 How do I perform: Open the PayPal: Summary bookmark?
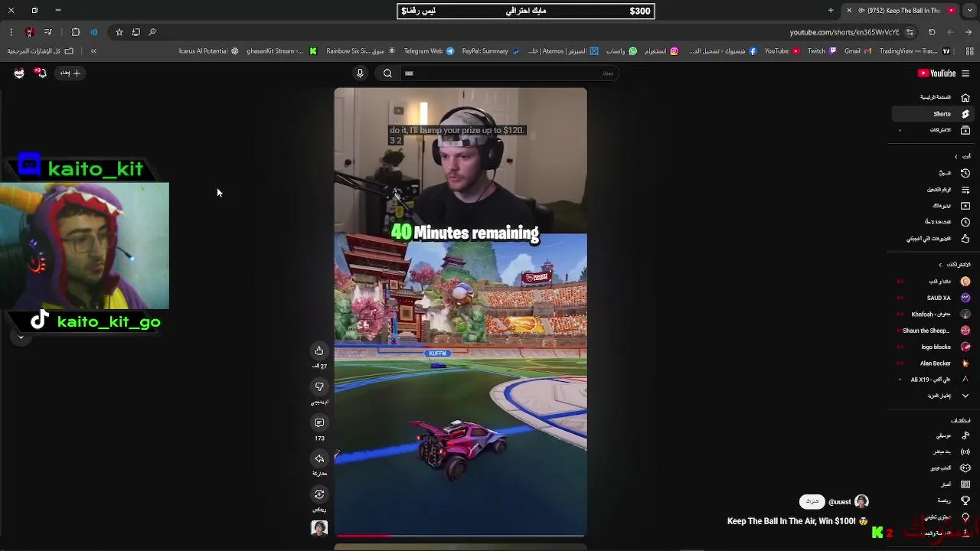click(490, 51)
